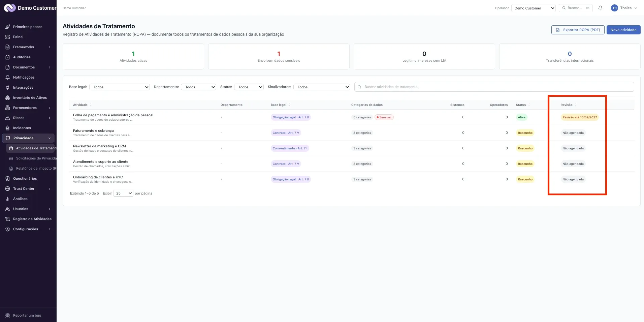
Task: Click the Primeiros passos rocket icon
Action: (7, 27)
